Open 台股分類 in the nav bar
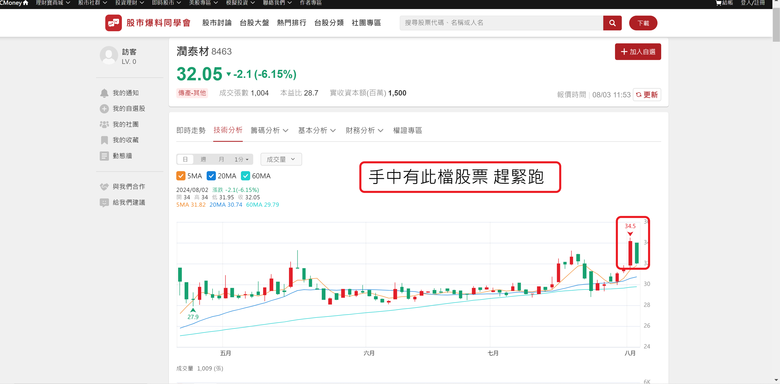This screenshot has width=780, height=384. [x=329, y=23]
